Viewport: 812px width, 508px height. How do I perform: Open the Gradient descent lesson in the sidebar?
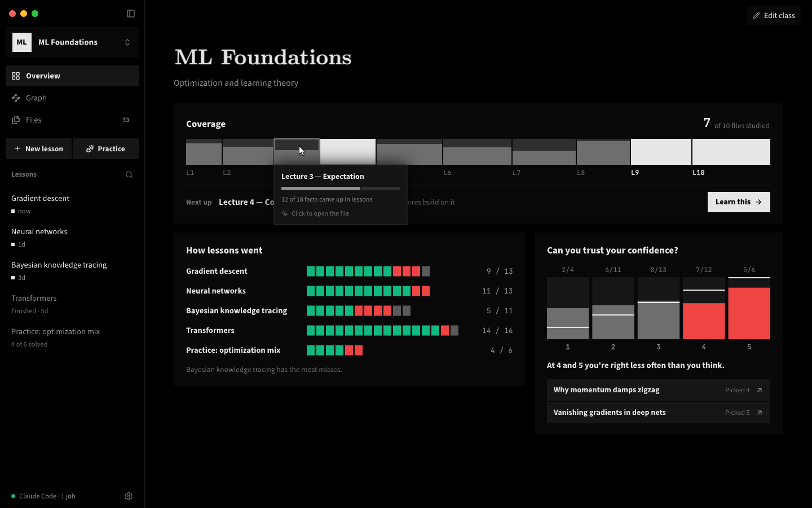(72, 204)
